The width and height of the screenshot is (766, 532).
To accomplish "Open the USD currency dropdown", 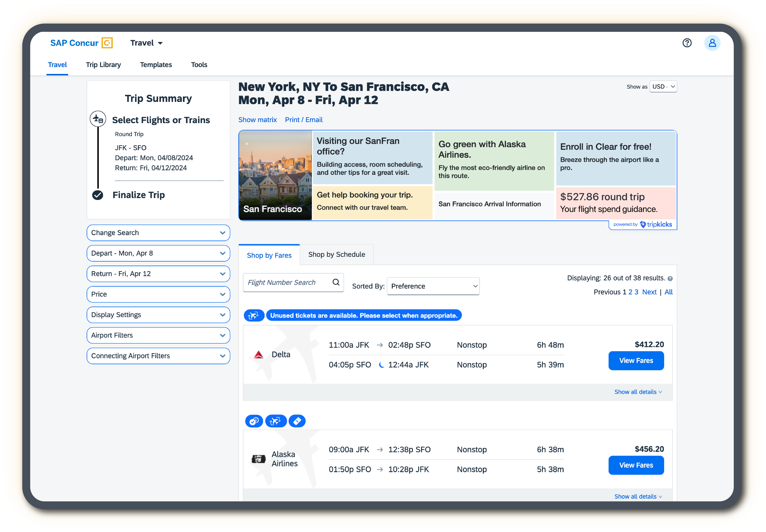I will click(x=663, y=87).
